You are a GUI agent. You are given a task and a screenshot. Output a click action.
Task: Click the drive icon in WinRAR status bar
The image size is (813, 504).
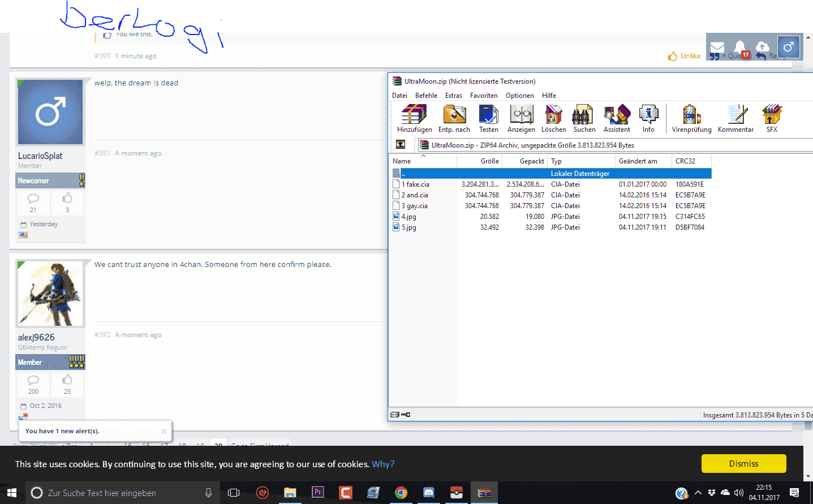click(395, 415)
